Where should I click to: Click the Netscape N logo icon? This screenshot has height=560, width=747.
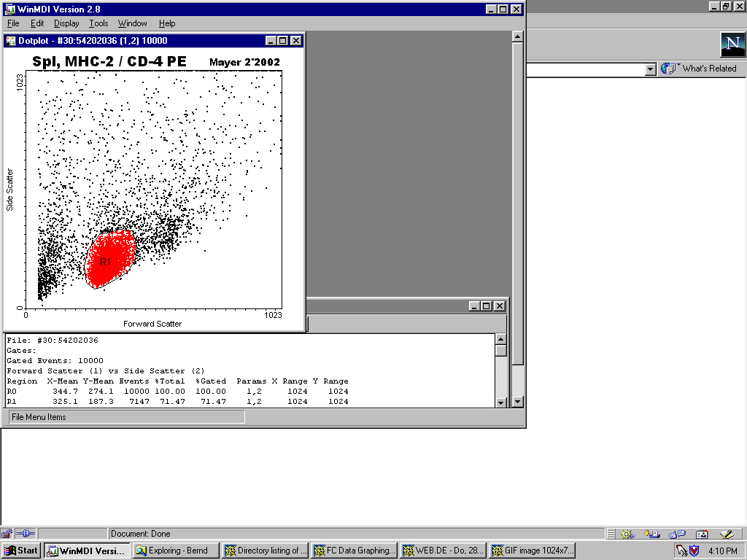click(x=732, y=44)
